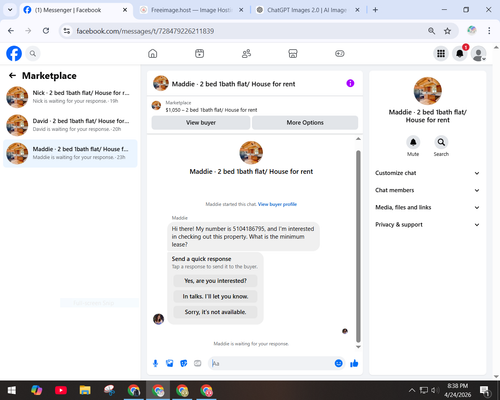Open the Facebook menu grid icon
500x400 pixels.
[x=441, y=53]
